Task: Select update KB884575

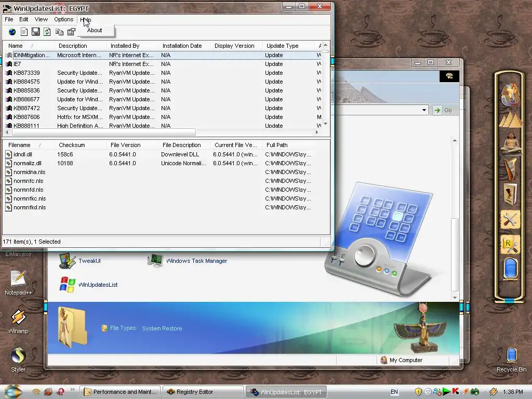Action: (x=162, y=82)
